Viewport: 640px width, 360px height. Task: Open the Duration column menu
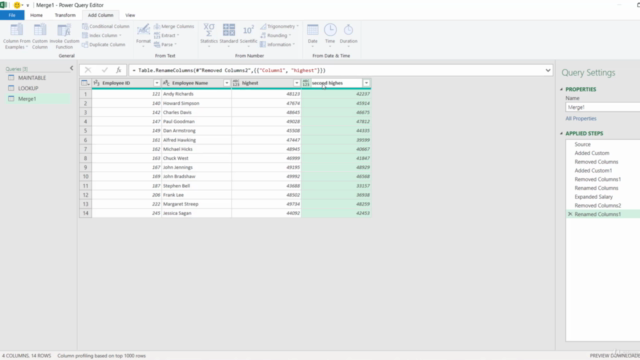[348, 36]
